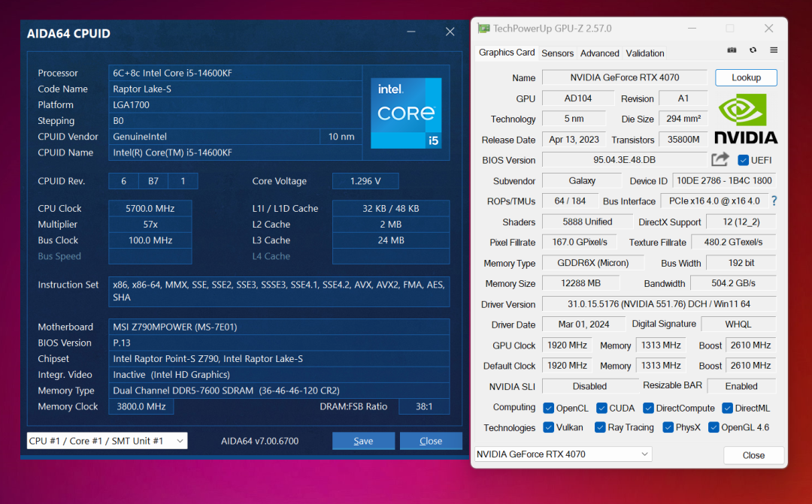Click the GPU field AD104
The image size is (812, 504).
577,98
